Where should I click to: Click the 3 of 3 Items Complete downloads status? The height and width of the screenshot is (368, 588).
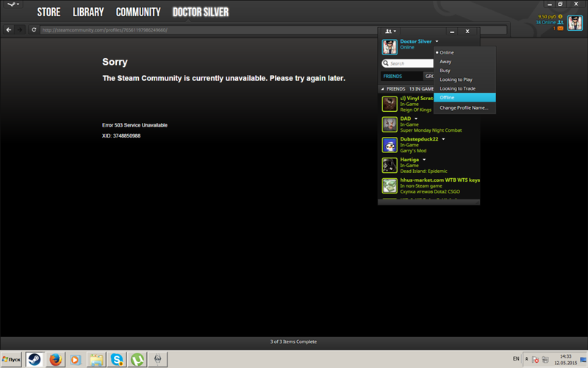click(293, 342)
